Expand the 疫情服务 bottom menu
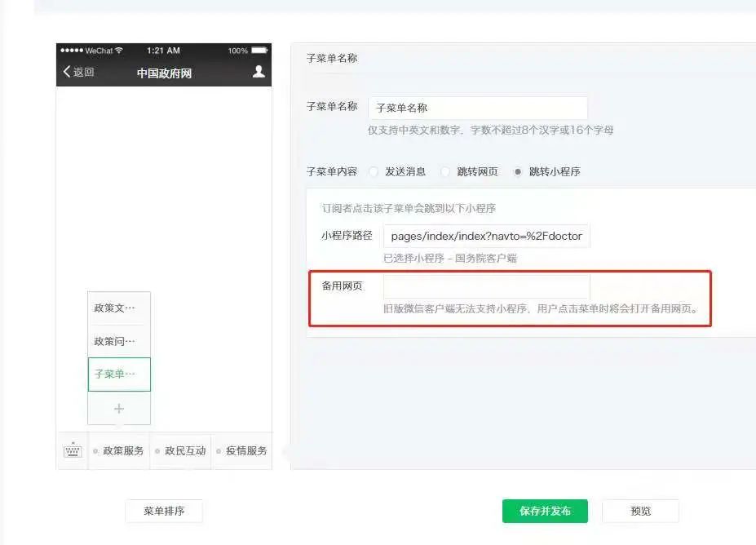The height and width of the screenshot is (545, 756). pyautogui.click(x=241, y=451)
